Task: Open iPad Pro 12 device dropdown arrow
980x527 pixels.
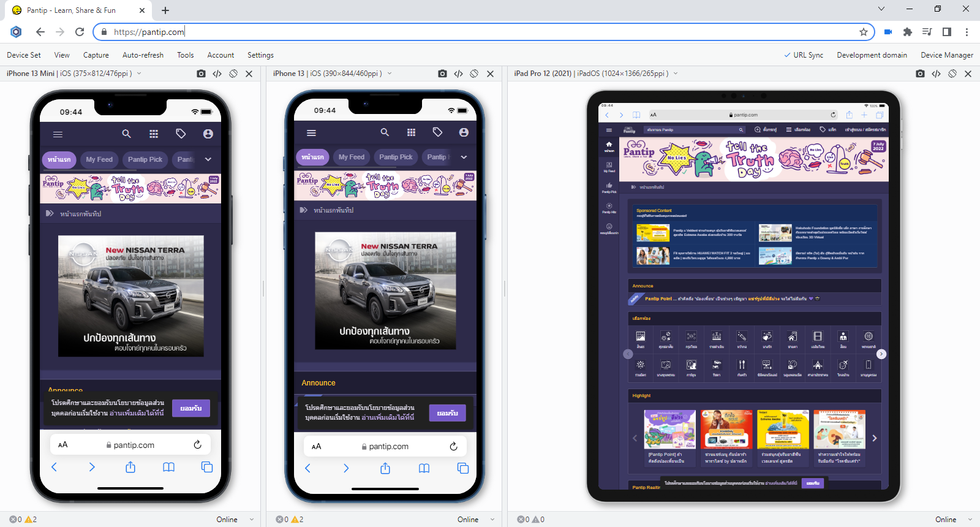Action: pos(676,74)
